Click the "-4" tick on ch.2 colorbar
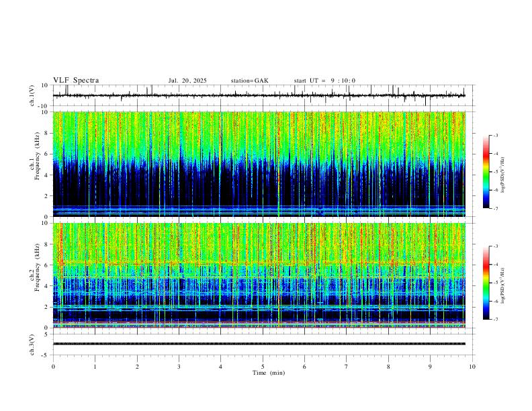The image size is (532, 411). click(495, 265)
